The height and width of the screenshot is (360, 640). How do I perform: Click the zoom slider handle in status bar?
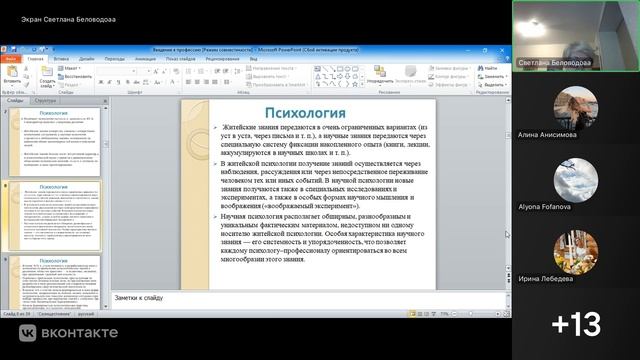[470, 314]
